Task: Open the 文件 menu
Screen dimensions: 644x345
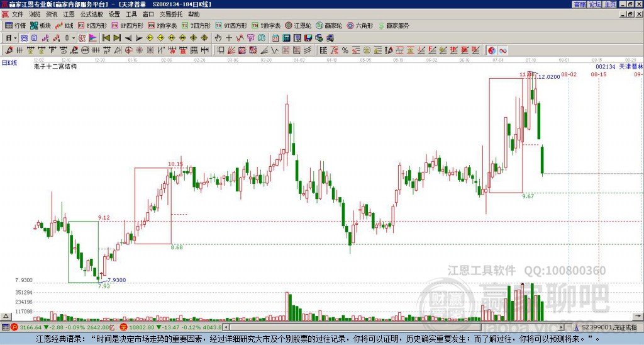Action: pyautogui.click(x=18, y=14)
